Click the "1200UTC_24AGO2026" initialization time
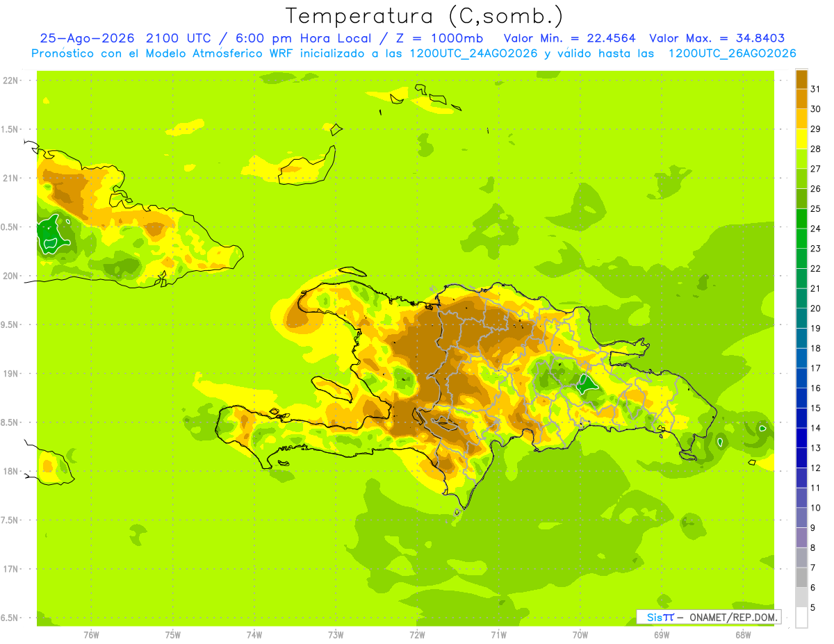Image resolution: width=834 pixels, height=644 pixels. pyautogui.click(x=474, y=53)
